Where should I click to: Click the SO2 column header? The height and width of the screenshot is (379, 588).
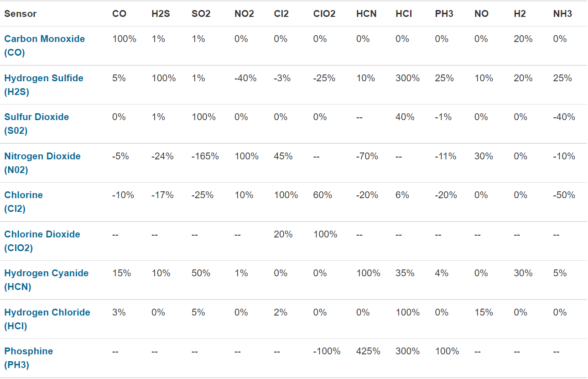tap(201, 14)
